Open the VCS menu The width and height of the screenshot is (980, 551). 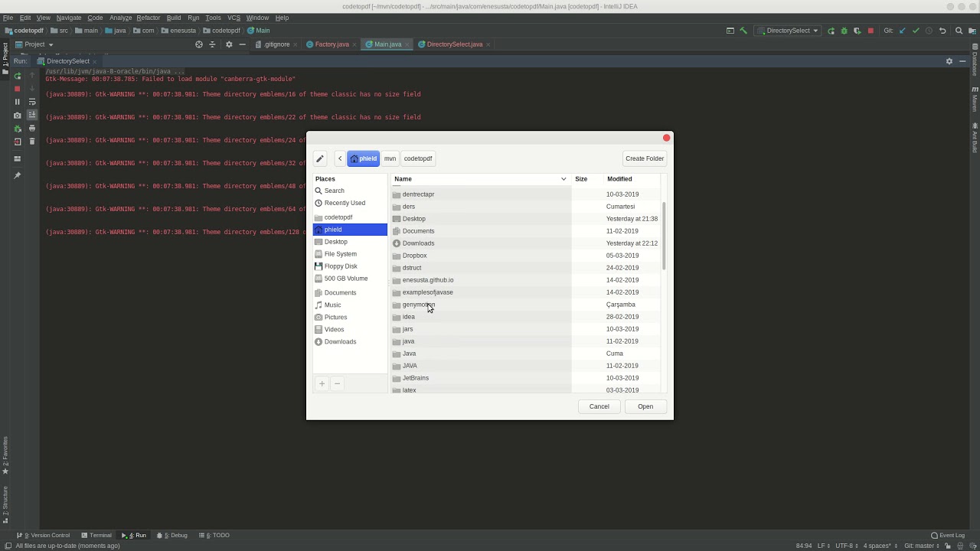click(x=234, y=18)
